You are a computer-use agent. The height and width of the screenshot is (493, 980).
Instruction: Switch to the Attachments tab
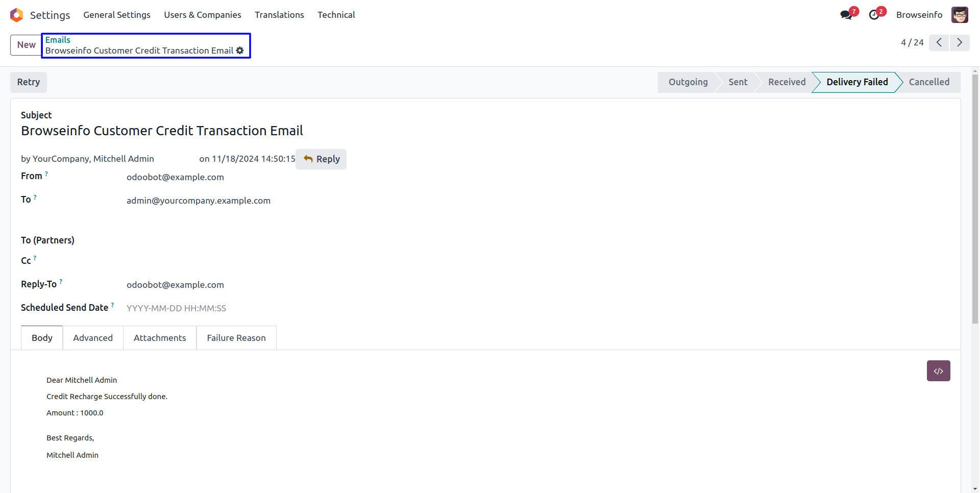point(160,338)
